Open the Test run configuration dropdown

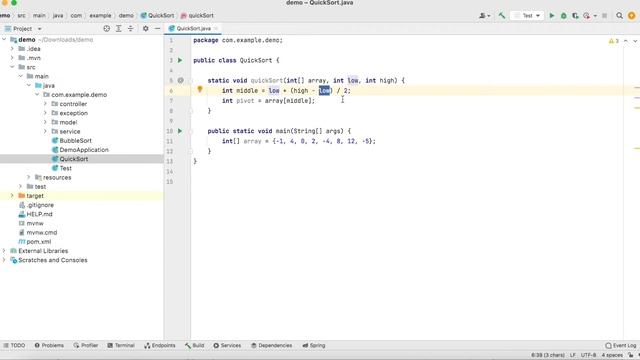[527, 16]
